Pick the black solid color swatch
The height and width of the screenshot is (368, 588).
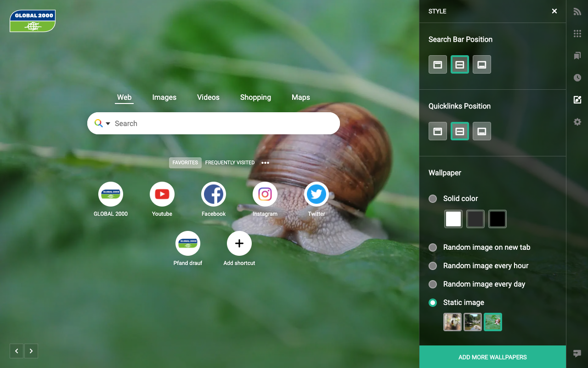coord(498,219)
